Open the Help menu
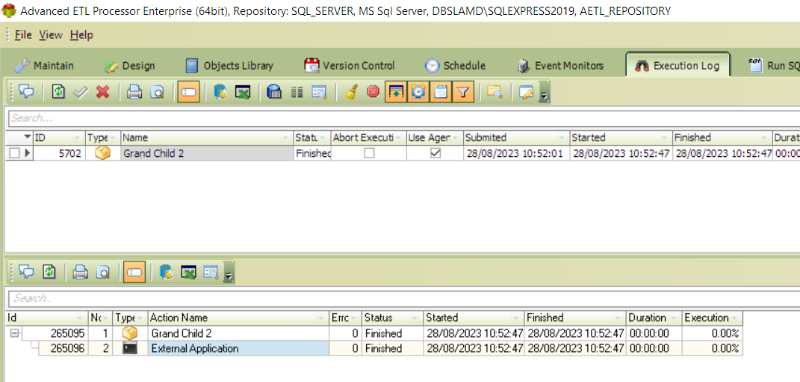Viewport: 800px width, 382px height. 82,35
